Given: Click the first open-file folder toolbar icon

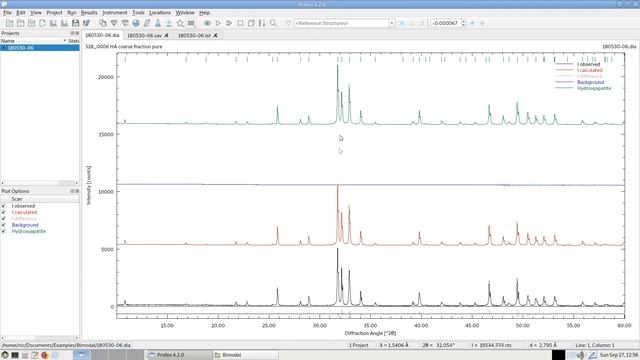Looking at the screenshot, I should pyautogui.click(x=9, y=23).
